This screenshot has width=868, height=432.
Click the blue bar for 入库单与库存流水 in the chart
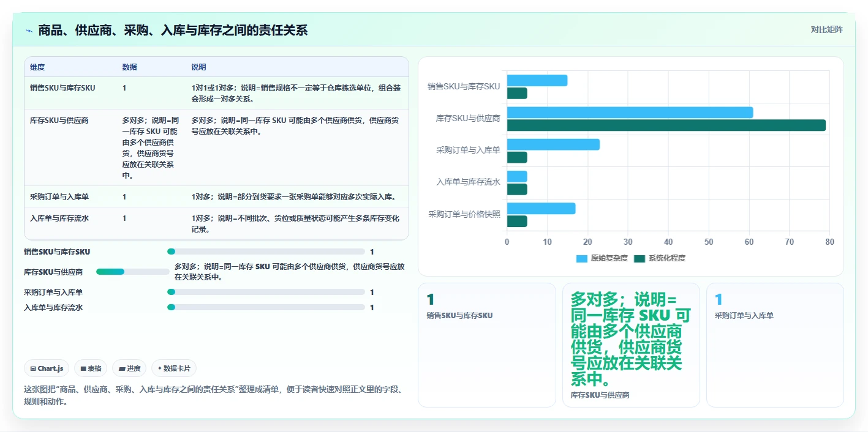pos(517,177)
